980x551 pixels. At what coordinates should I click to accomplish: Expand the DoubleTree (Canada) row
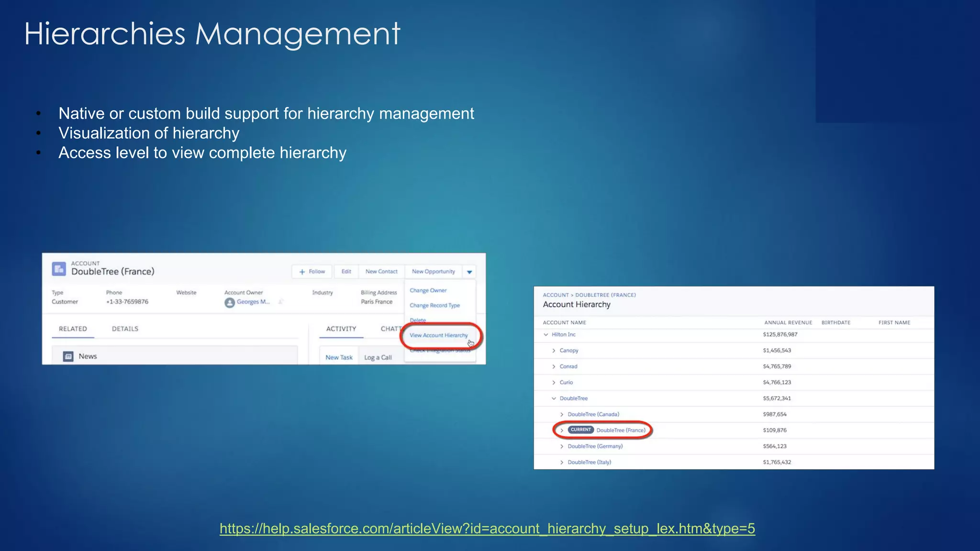click(562, 414)
